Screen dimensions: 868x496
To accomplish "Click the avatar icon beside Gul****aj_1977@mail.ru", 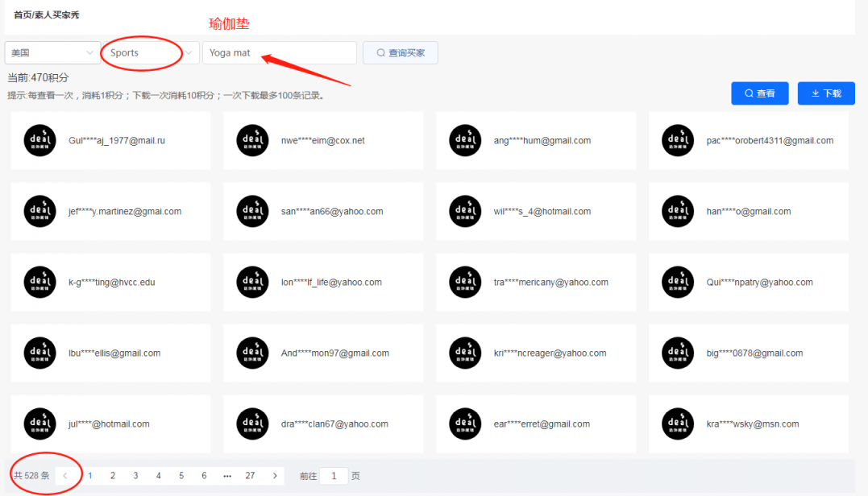I will point(39,140).
